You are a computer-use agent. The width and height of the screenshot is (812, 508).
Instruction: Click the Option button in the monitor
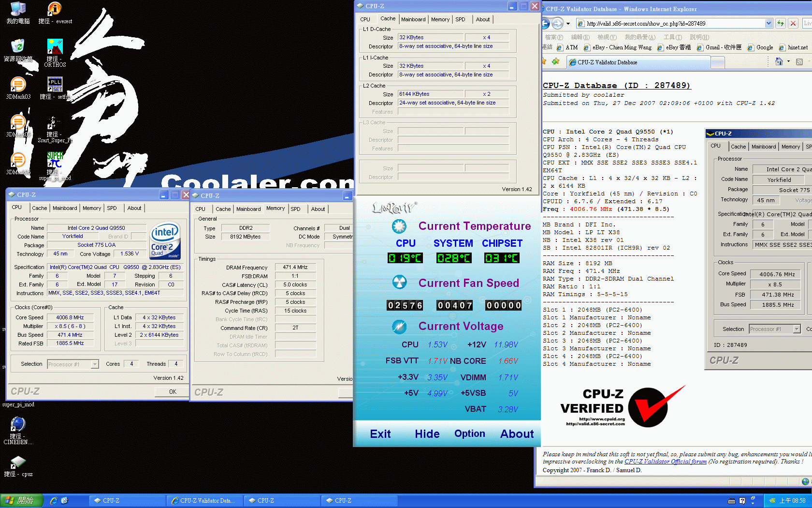click(469, 434)
